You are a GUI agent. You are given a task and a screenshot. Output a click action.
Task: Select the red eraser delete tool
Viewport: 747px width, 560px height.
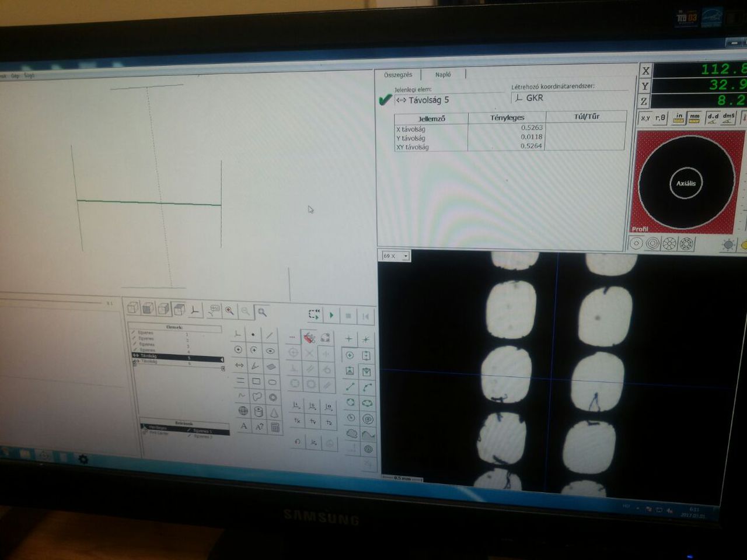pos(309,338)
